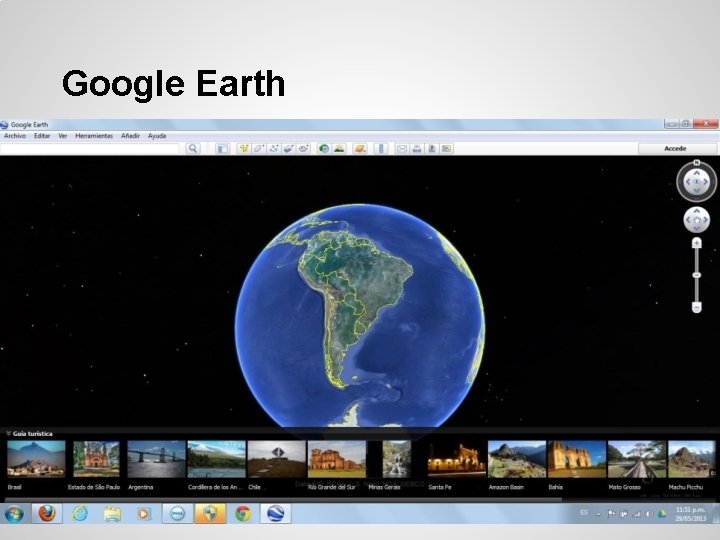The image size is (720, 540).
Task: Zoom in with plus button
Action: [697, 243]
